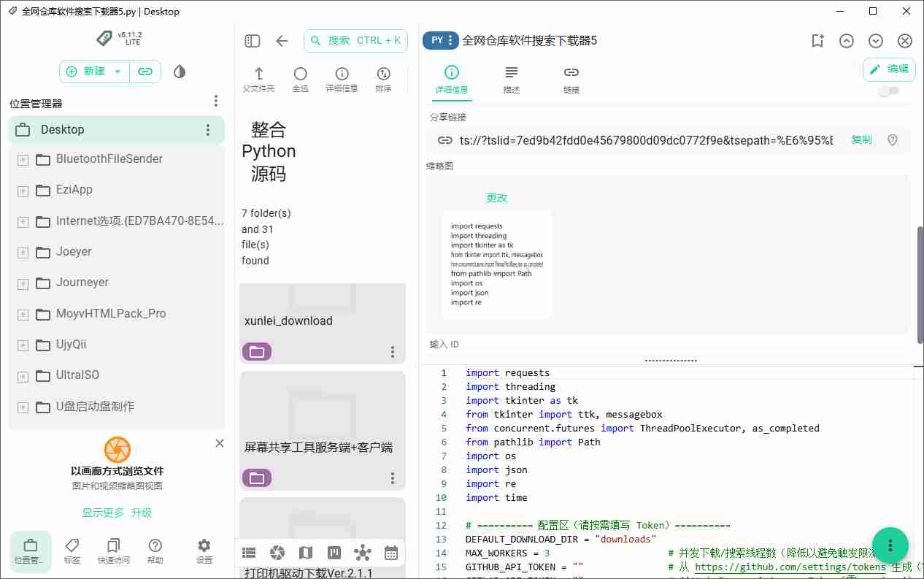Image resolution: width=924 pixels, height=579 pixels.
Task: Expand the 新建 dropdown arrow
Action: tap(117, 71)
